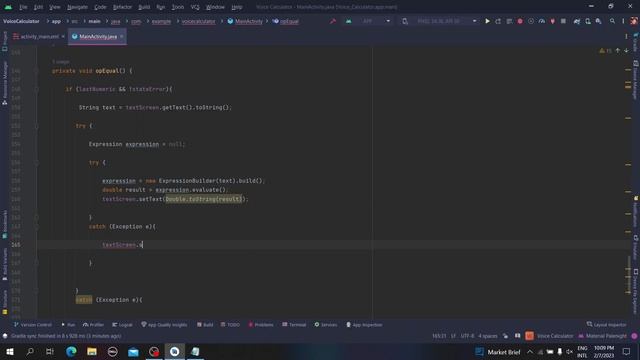
Task: Open SDK Manager toolbar icon
Action: pos(598,21)
